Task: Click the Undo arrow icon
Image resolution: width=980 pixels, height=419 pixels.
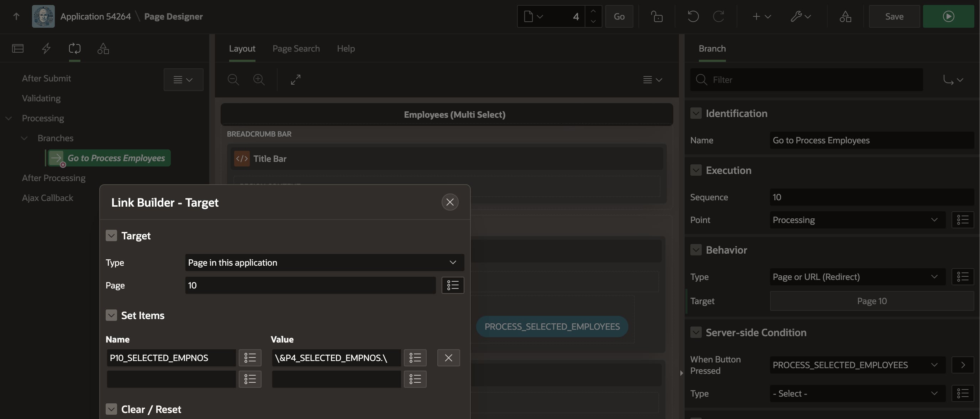Action: pos(693,16)
